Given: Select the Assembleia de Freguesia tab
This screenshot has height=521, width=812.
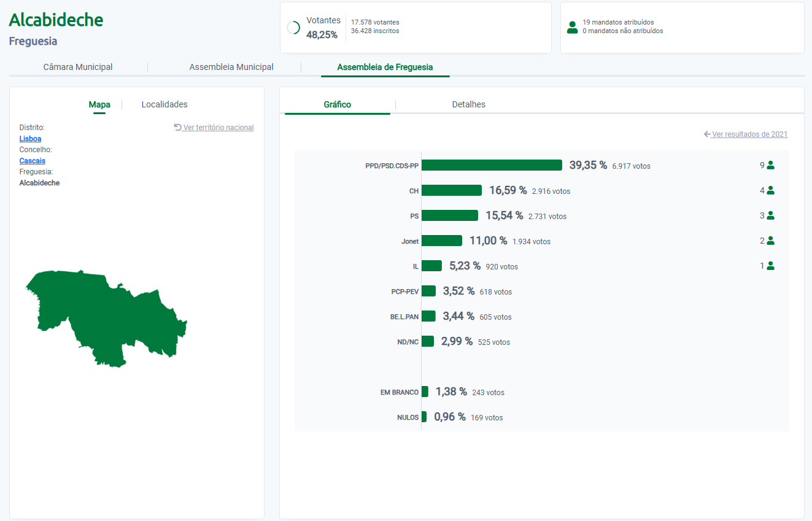Looking at the screenshot, I should coord(385,67).
